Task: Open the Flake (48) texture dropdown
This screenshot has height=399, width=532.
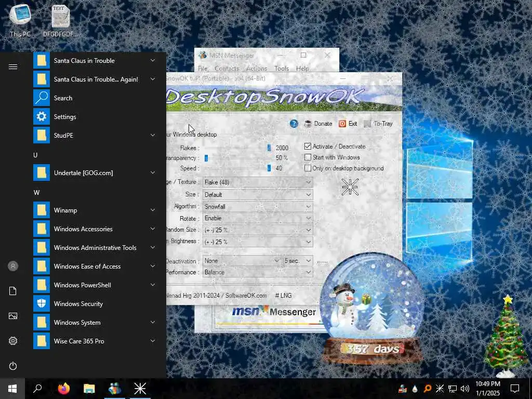Action: coord(258,182)
